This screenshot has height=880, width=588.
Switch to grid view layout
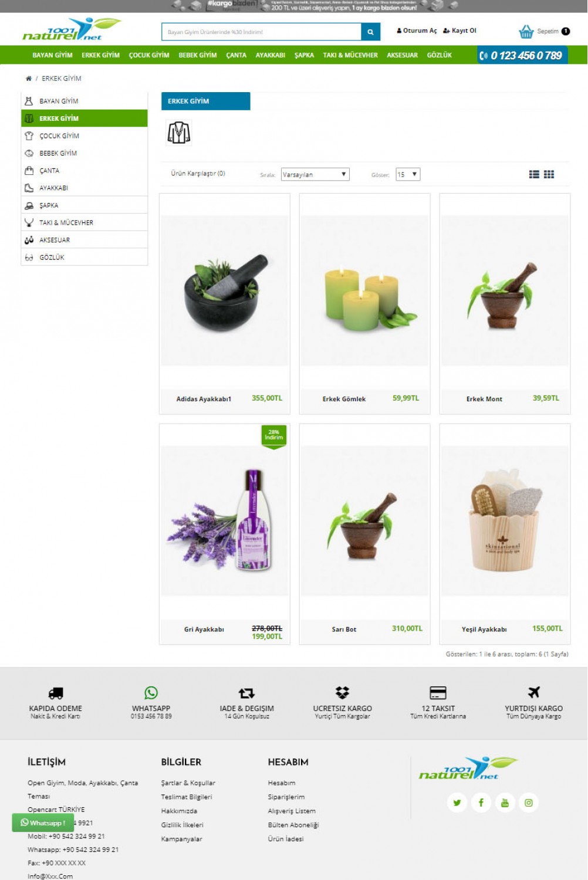549,174
